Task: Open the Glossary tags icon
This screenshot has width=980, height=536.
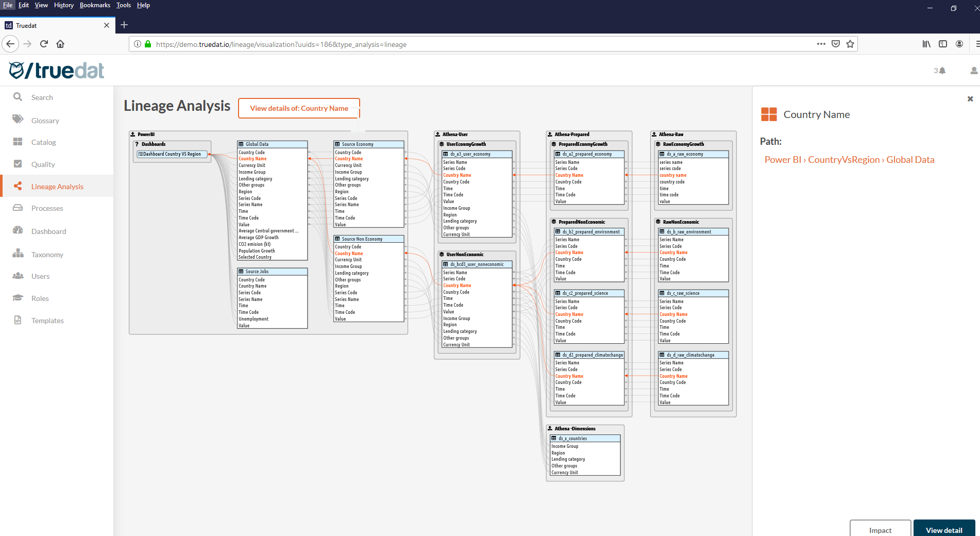Action: 18,120
